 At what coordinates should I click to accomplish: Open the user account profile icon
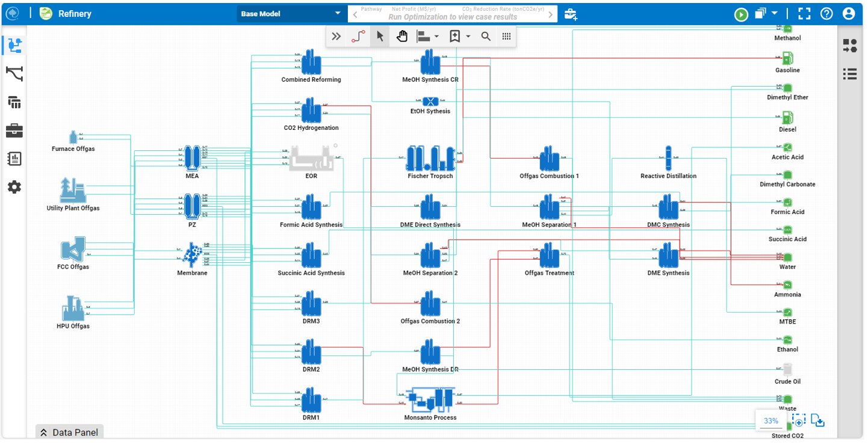849,14
